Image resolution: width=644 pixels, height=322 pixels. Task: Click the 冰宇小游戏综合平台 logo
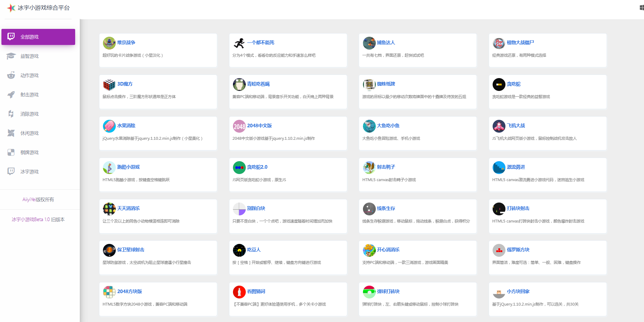click(38, 8)
